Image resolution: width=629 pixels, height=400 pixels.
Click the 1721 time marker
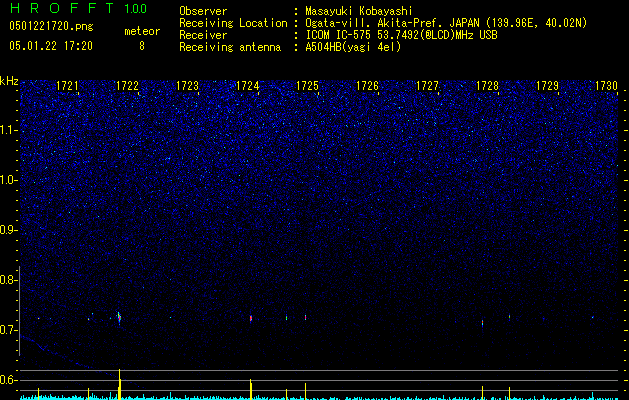pyautogui.click(x=67, y=86)
